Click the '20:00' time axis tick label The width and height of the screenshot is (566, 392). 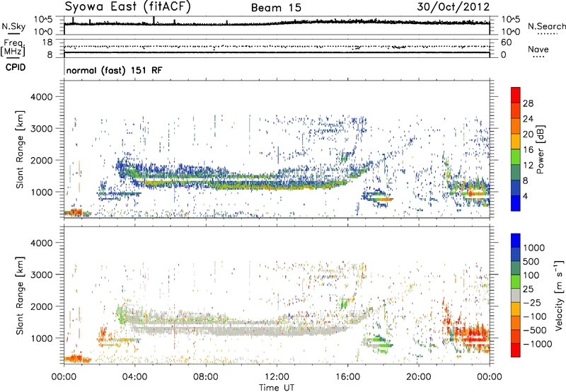click(x=418, y=377)
